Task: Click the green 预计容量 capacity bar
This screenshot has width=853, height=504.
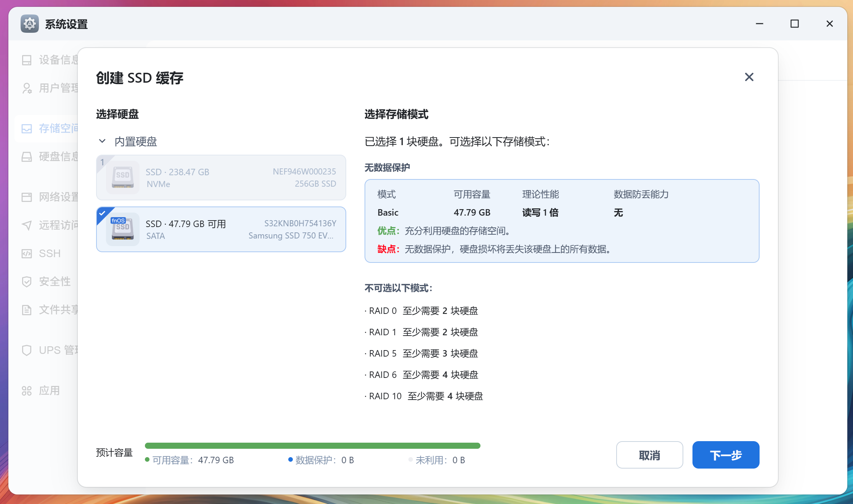Action: coord(313,445)
